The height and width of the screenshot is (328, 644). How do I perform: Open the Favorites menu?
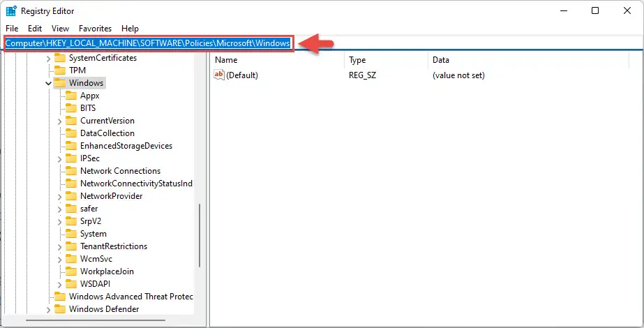click(x=96, y=29)
